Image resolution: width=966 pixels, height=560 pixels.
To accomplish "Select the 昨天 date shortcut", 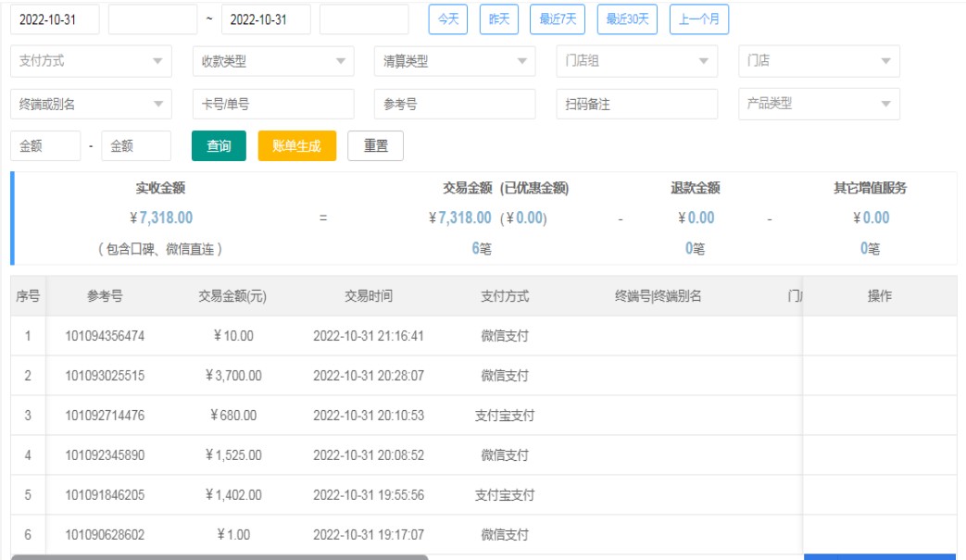I will pos(499,19).
